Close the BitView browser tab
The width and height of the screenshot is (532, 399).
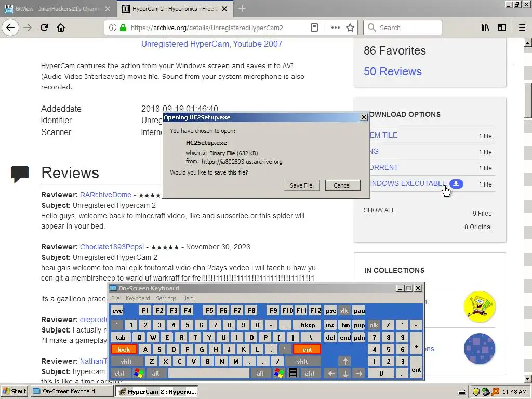(x=107, y=9)
